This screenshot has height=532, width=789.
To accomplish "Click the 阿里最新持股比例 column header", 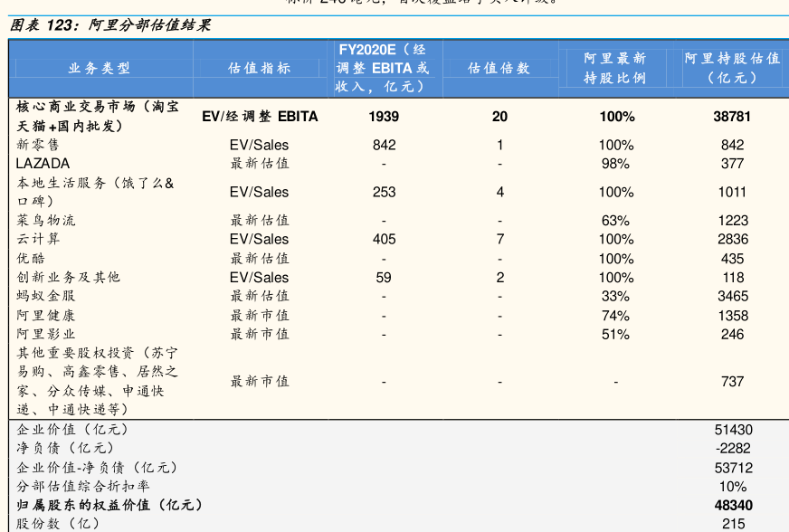I will (615, 68).
